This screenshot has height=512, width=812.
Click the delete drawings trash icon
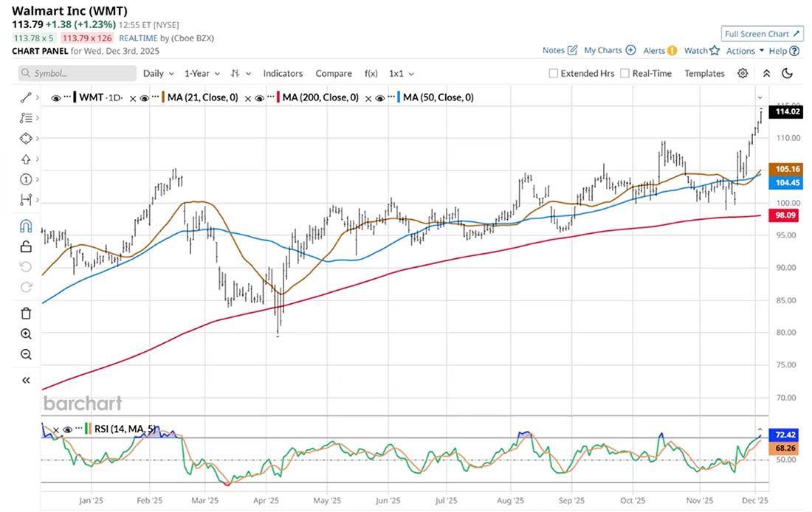[26, 313]
